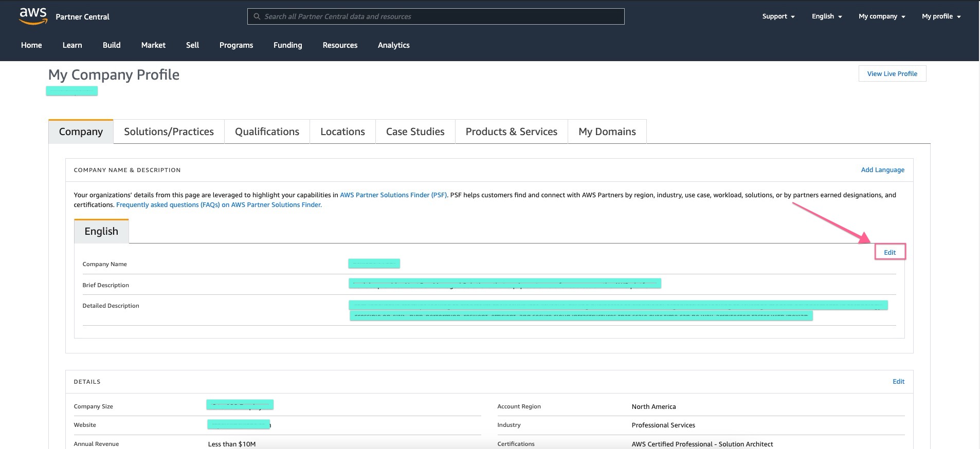The height and width of the screenshot is (449, 980).
Task: Open the Funding menu
Action: click(x=287, y=45)
